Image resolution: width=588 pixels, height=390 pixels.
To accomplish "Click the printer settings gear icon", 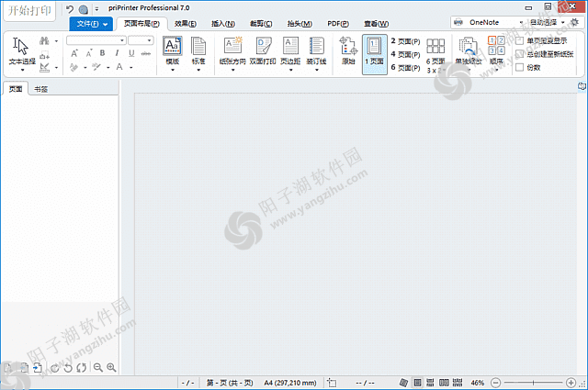I will tap(574, 22).
